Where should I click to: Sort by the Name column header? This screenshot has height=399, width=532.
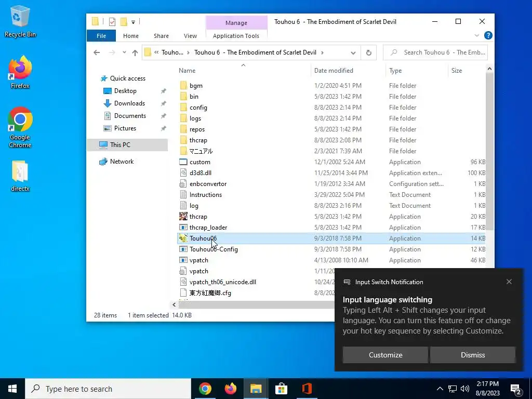[187, 71]
